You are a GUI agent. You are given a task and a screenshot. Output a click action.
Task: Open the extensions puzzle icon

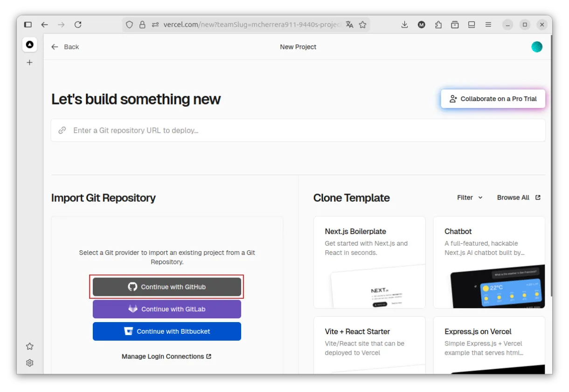[x=438, y=25]
